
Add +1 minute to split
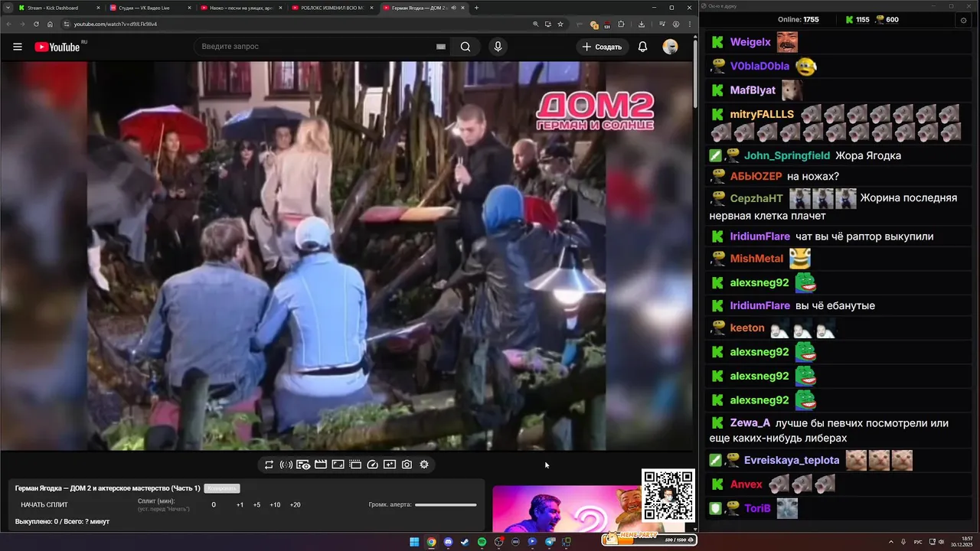240,505
